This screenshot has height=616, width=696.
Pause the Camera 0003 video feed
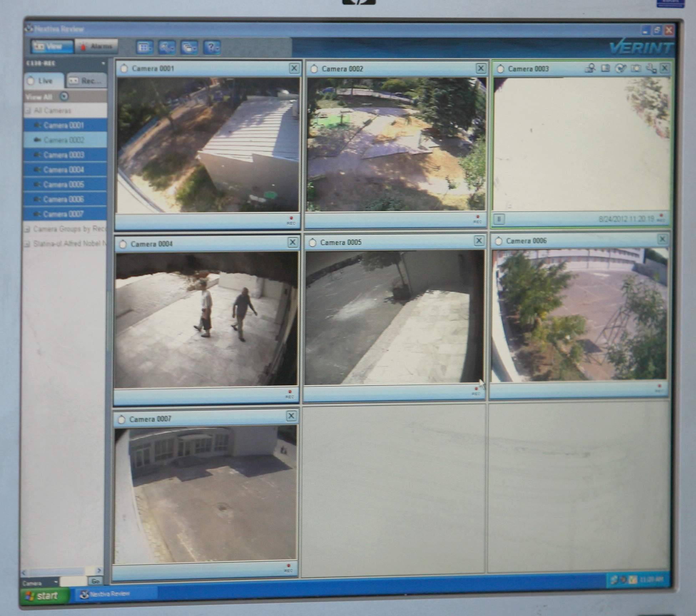[499, 219]
